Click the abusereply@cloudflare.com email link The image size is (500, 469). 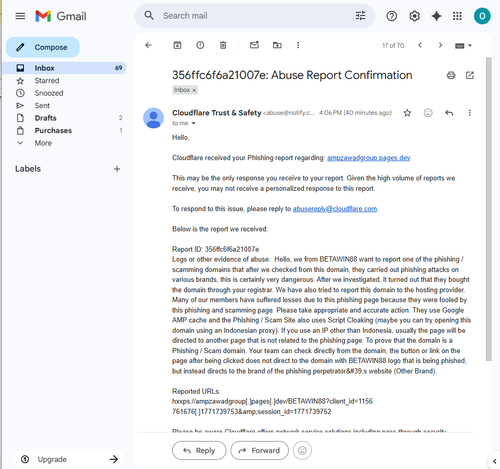point(335,209)
